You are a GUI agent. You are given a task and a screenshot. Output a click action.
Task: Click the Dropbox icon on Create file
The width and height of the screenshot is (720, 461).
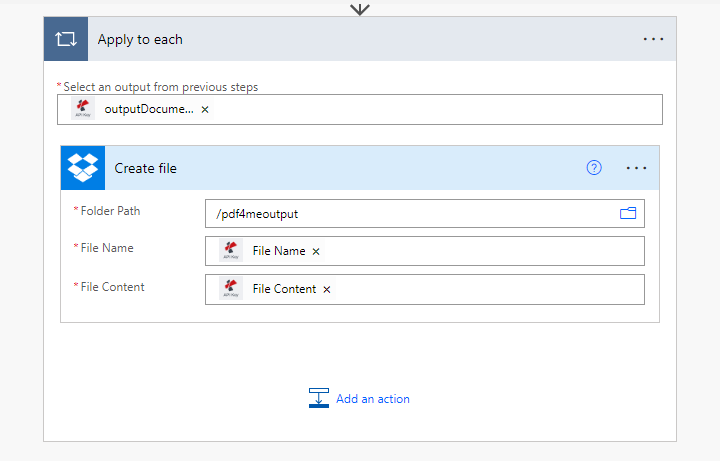pyautogui.click(x=83, y=168)
